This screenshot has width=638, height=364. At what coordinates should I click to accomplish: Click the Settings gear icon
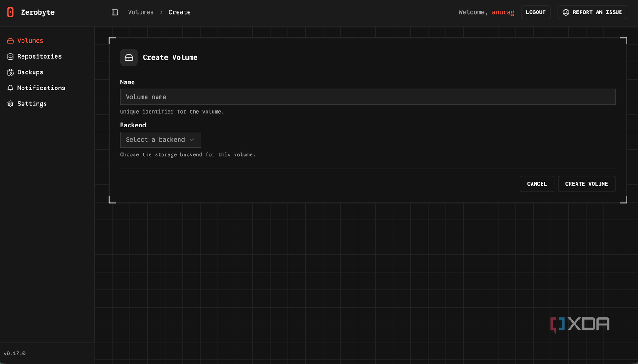(x=11, y=104)
